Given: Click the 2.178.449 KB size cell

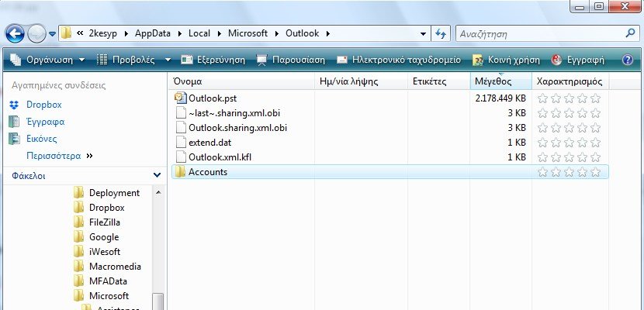Looking at the screenshot, I should pos(500,98).
